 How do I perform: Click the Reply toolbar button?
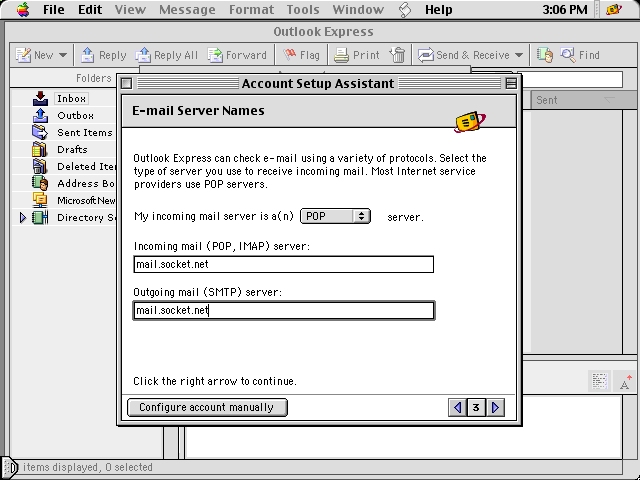(103, 55)
